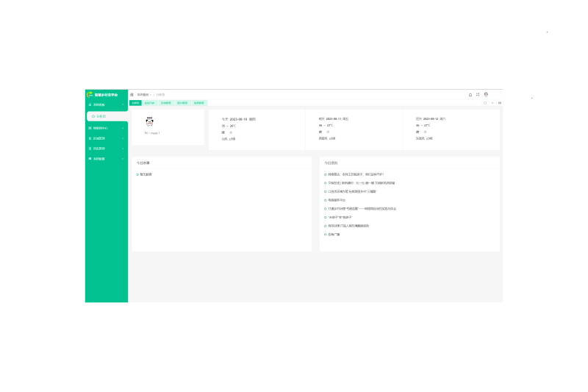The image size is (588, 392).
Task: Expand the last sidebar menu with windows-grid icon
Action: point(107,159)
